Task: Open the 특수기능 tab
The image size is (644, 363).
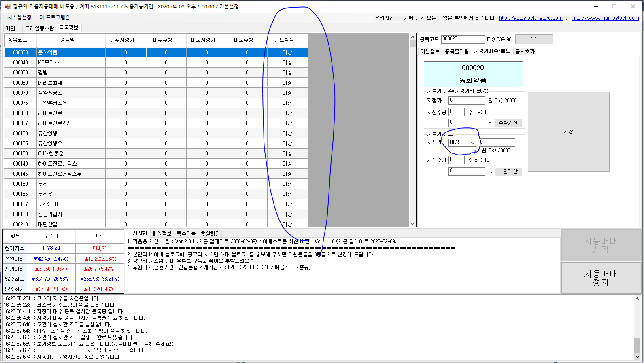Action: 186,234
